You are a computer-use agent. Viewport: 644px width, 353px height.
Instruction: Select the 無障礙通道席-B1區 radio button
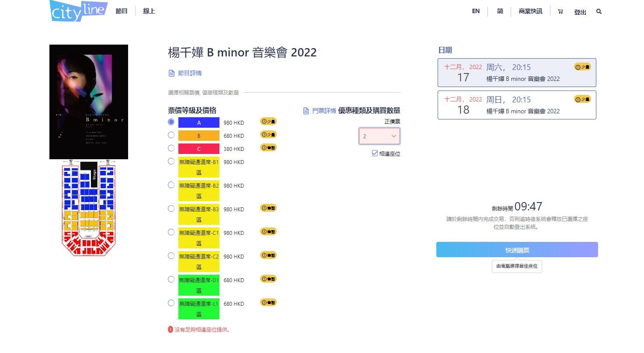click(171, 161)
